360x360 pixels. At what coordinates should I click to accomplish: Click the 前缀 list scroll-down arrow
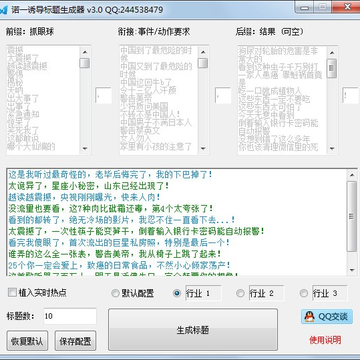tap(85, 148)
